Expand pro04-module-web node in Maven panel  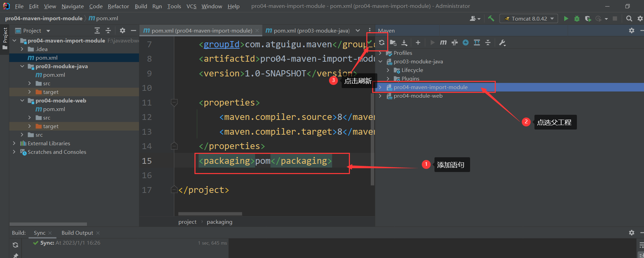[x=380, y=96]
